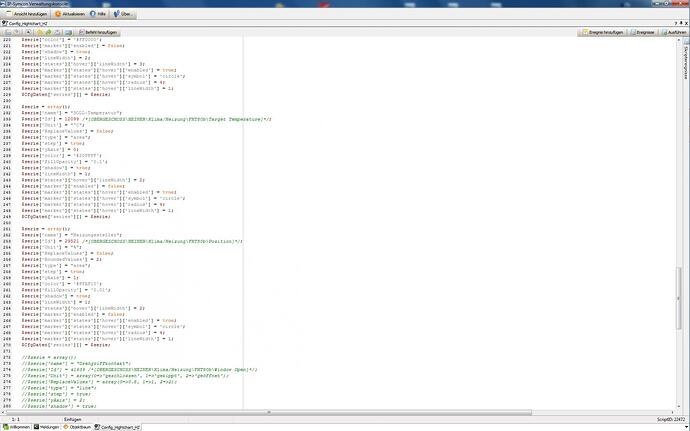The height and width of the screenshot is (431, 690).
Task: Click the up-arrow icon in the editor toolbar
Action: click(28, 33)
